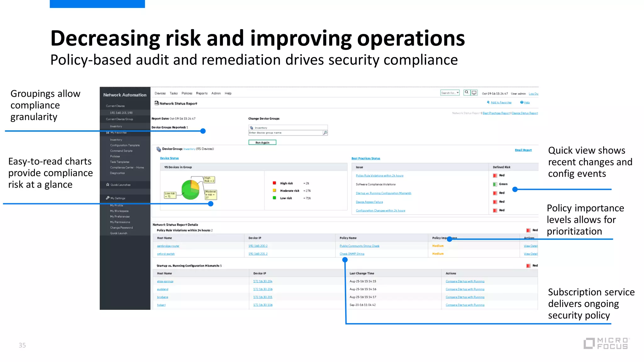Open the cambridge-router host link

coord(168,246)
